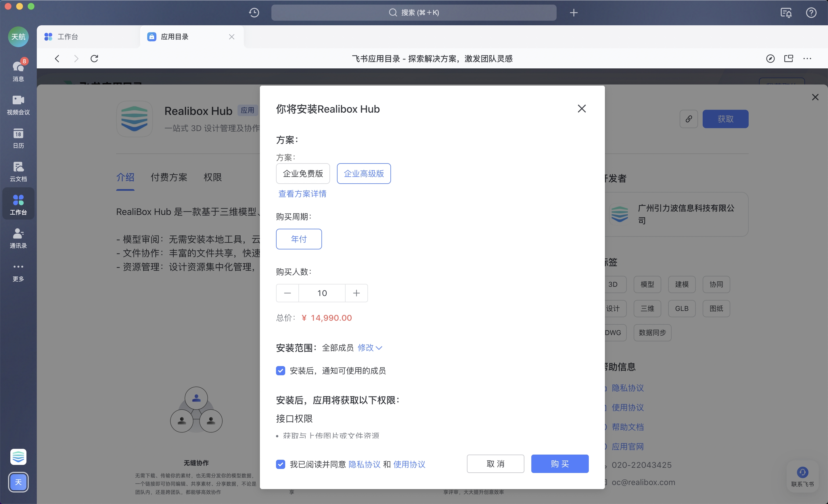828x504 pixels.
Task: Click the plus icon next to search bar
Action: (x=574, y=13)
